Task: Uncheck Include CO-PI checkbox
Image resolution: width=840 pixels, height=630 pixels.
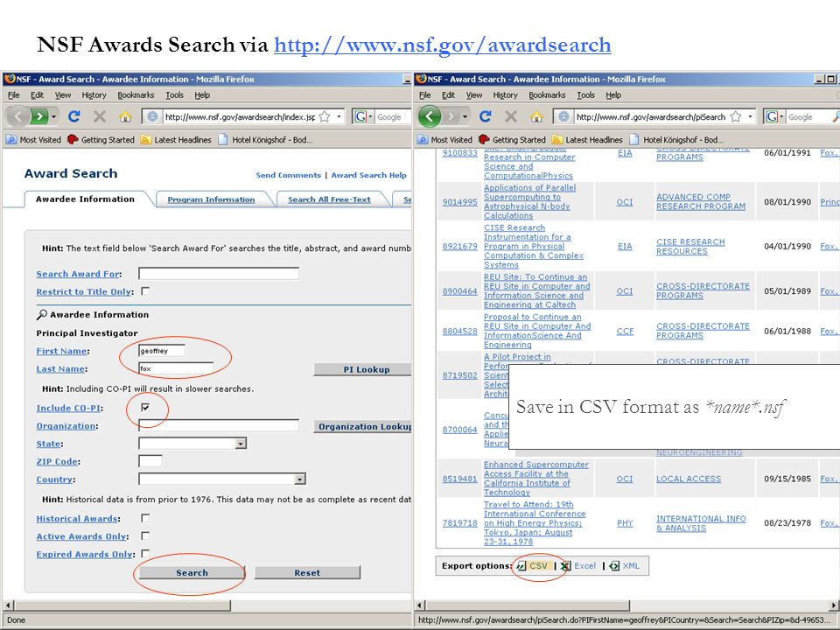Action: click(x=144, y=407)
